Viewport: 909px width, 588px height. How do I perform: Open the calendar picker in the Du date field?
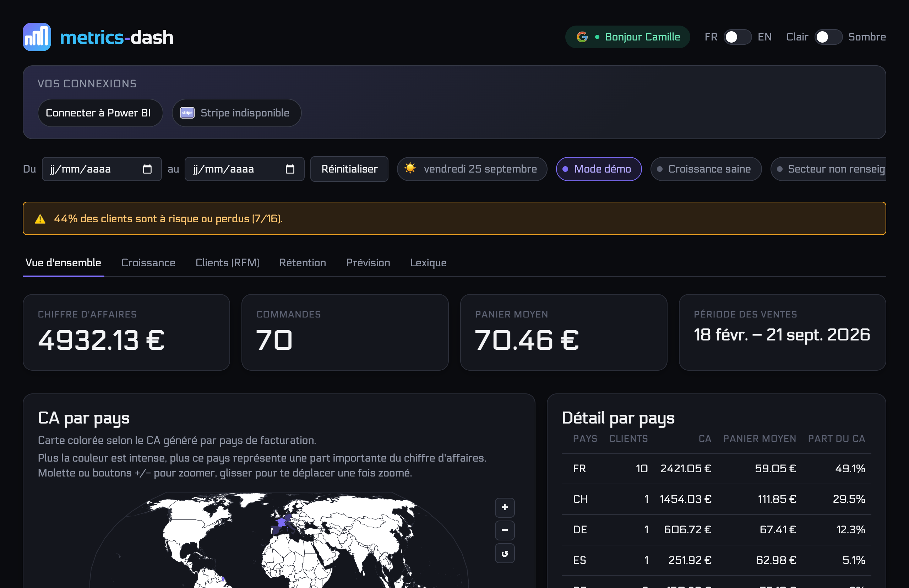147,169
